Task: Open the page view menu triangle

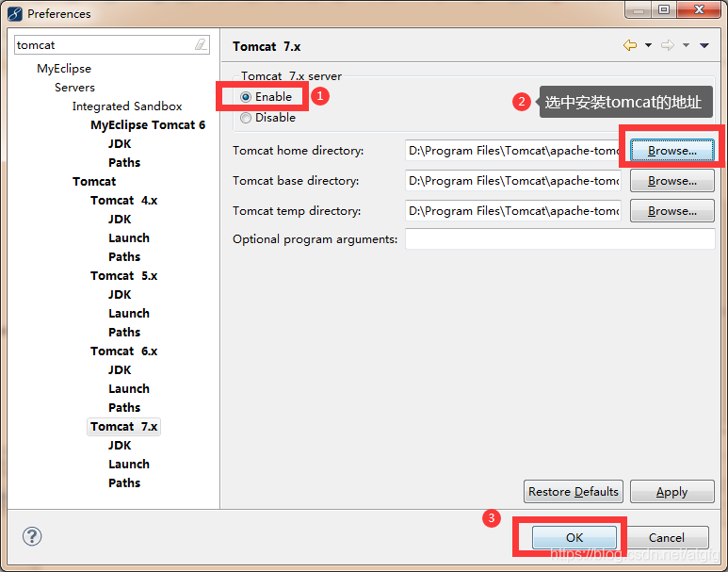Action: pos(704,45)
